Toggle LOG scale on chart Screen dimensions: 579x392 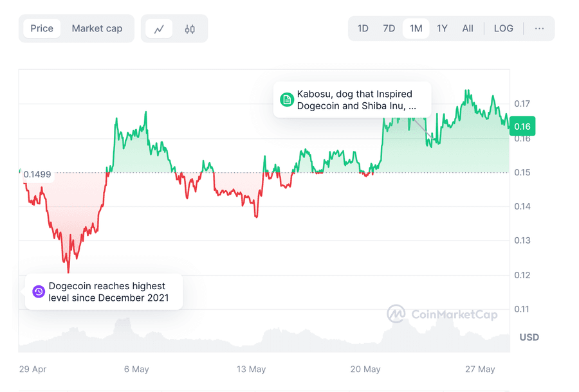[503, 28]
